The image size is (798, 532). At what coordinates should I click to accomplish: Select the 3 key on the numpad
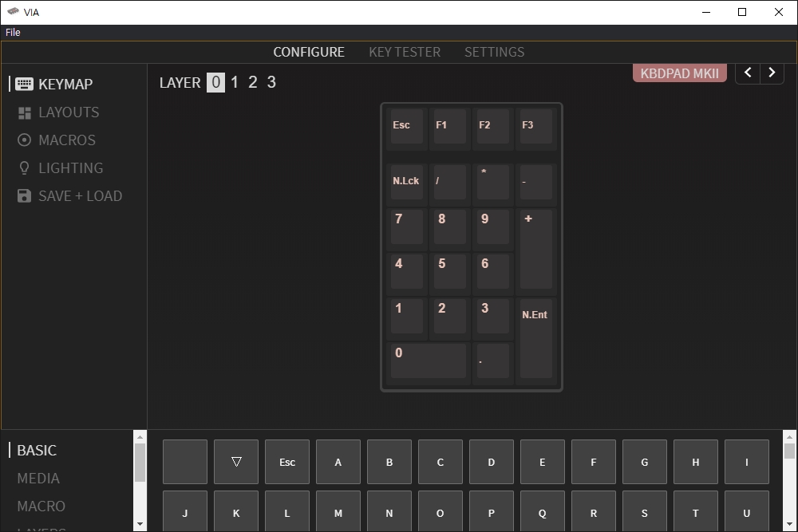(x=492, y=318)
